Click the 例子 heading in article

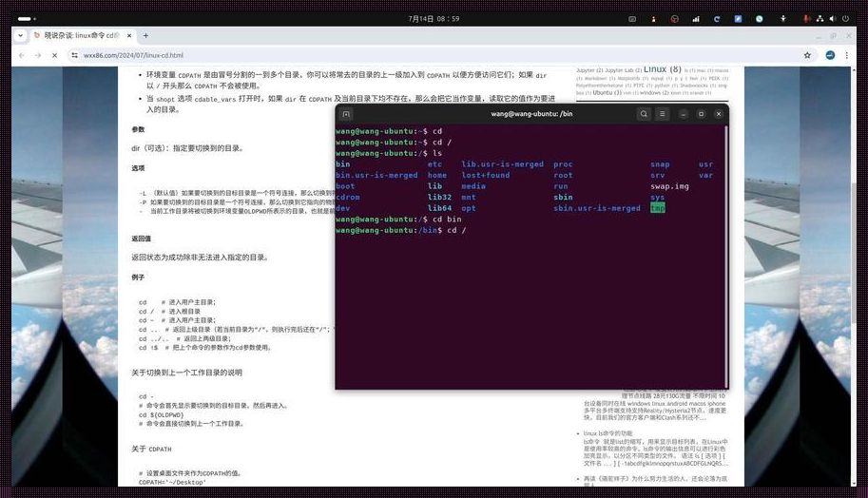point(138,278)
